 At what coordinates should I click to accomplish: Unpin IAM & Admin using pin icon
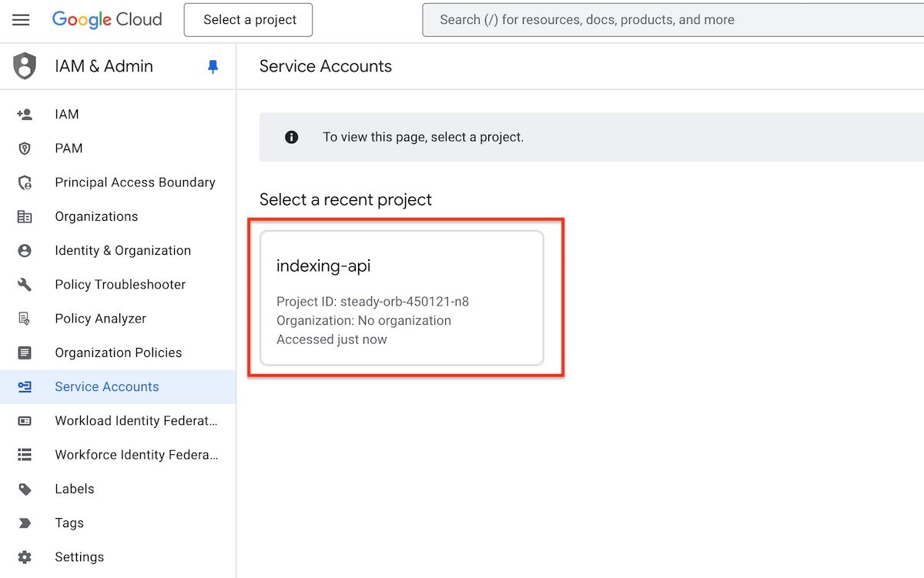pyautogui.click(x=213, y=67)
